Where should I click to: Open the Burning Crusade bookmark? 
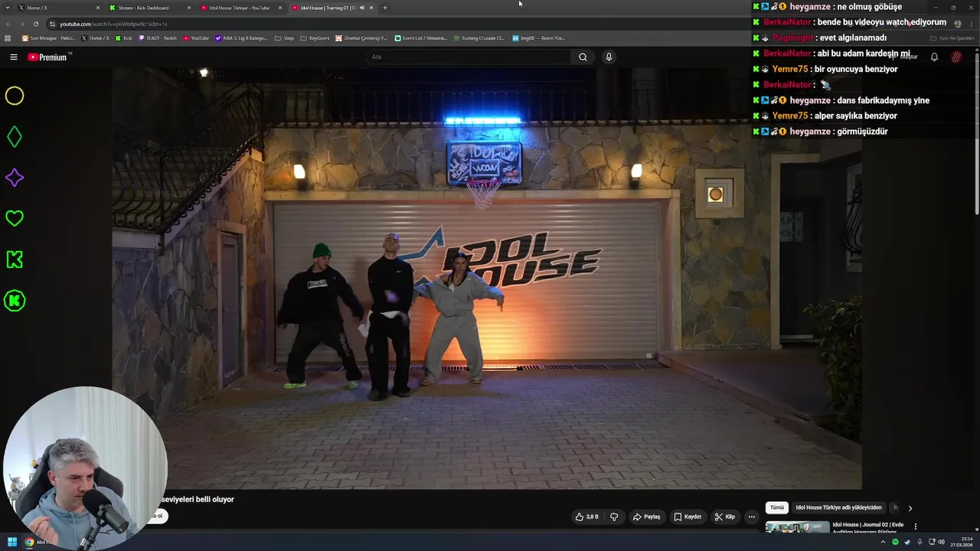coord(479,37)
